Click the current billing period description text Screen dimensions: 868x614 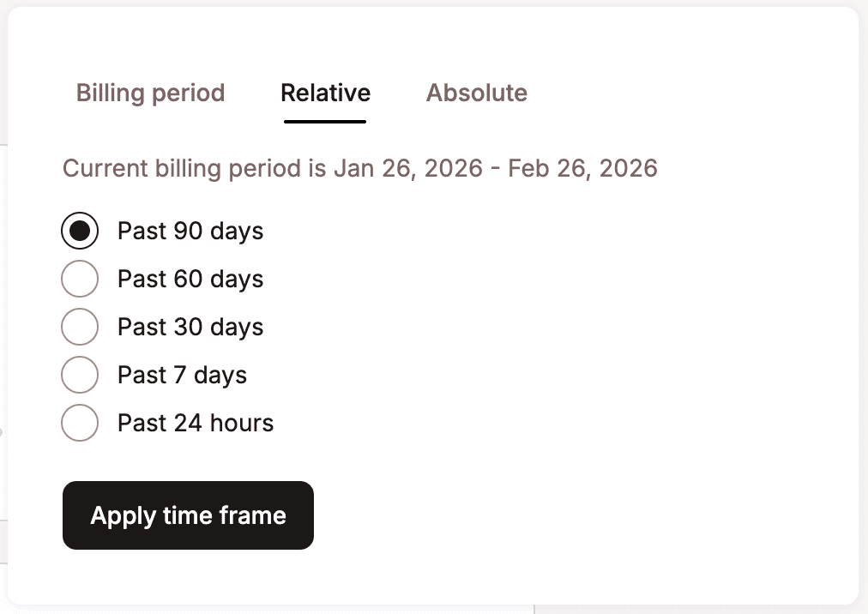(359, 168)
